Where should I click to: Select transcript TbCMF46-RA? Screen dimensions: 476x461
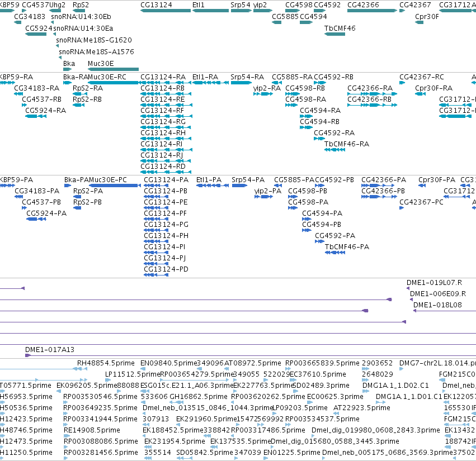334,150
